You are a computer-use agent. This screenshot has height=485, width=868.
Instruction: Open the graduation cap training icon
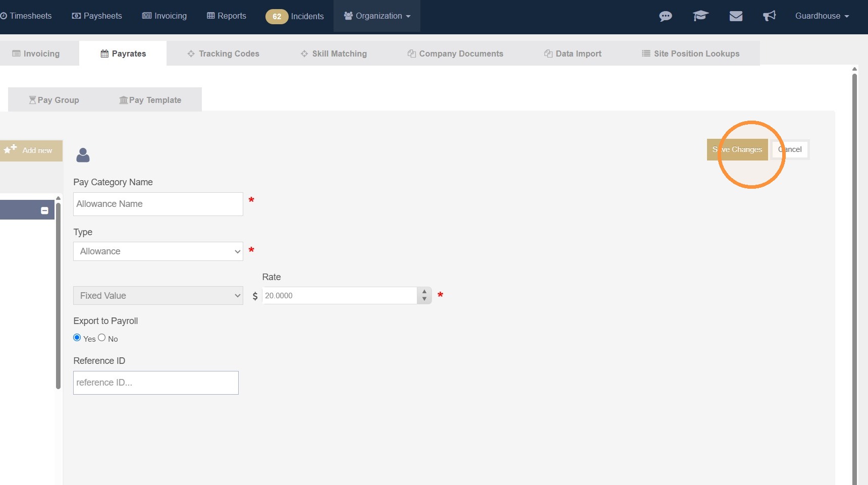700,16
